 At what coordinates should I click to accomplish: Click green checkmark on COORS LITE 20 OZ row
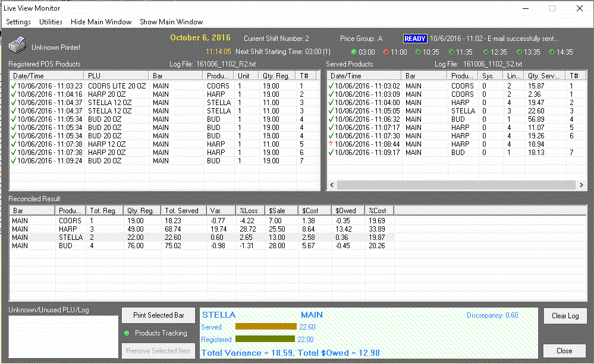point(14,86)
